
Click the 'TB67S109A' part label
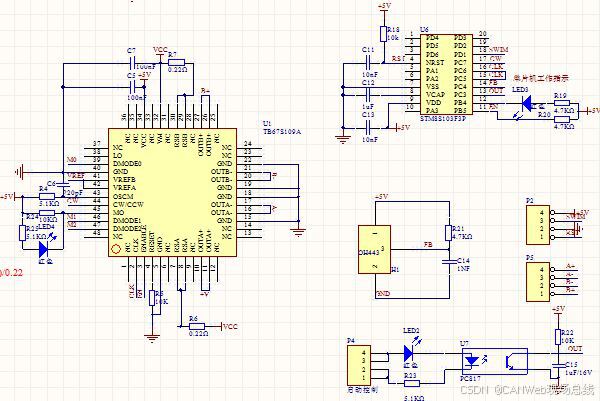coord(282,132)
